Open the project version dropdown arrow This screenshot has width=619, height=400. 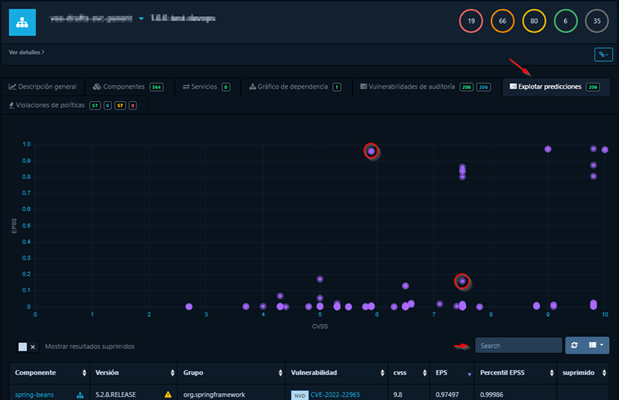click(142, 19)
